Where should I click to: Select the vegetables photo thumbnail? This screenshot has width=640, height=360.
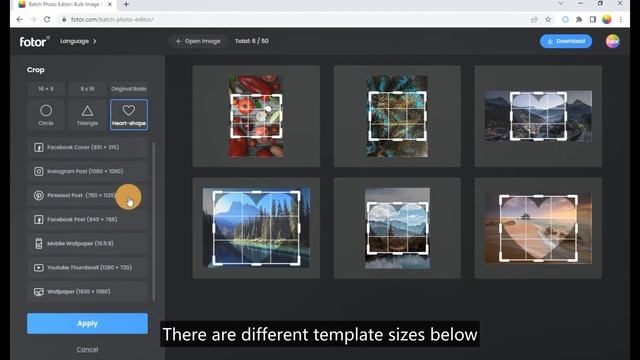pos(256,116)
